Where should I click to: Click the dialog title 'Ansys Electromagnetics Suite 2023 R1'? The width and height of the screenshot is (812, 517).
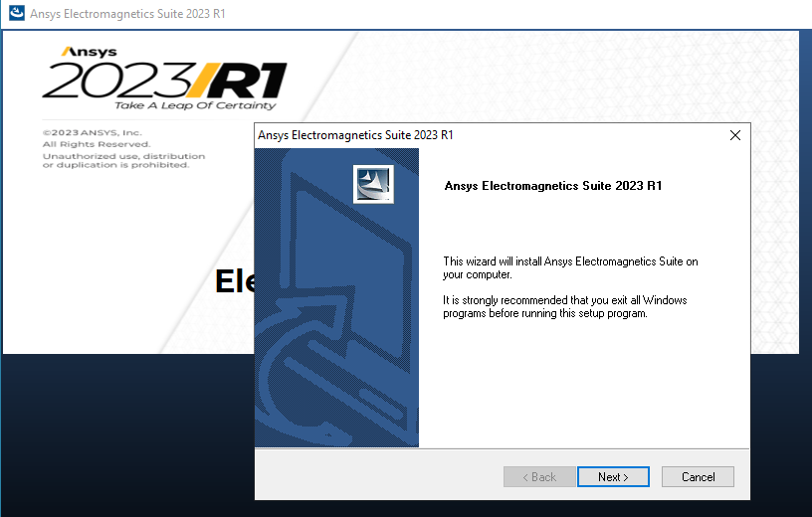point(355,135)
